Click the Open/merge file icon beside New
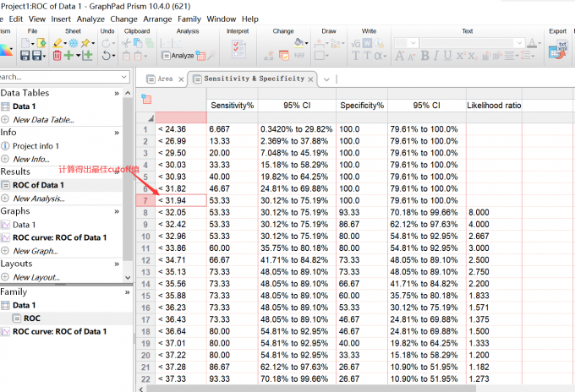575x392 pixels. point(41,43)
